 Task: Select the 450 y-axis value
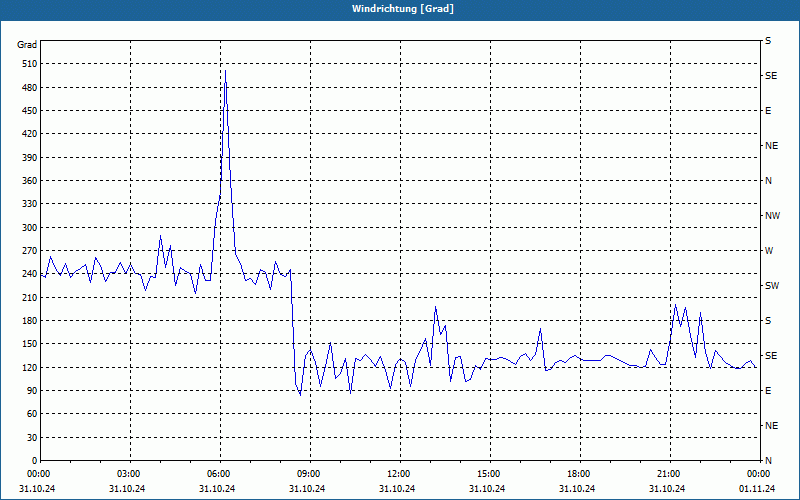(30, 111)
